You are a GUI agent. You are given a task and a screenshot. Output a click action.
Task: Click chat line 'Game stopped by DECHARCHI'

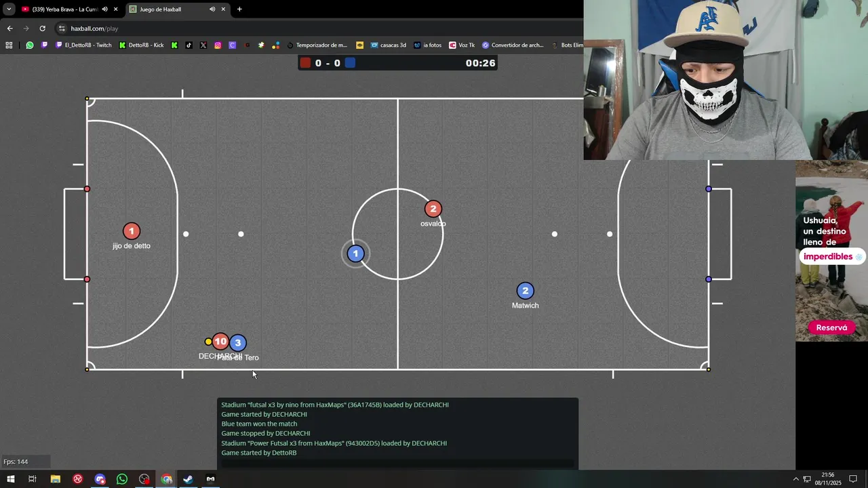tap(266, 433)
